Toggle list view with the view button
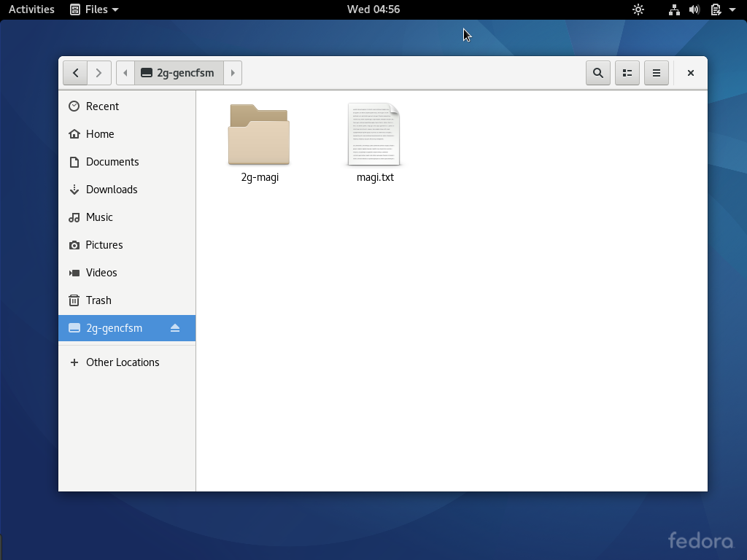This screenshot has width=747, height=560. [627, 73]
